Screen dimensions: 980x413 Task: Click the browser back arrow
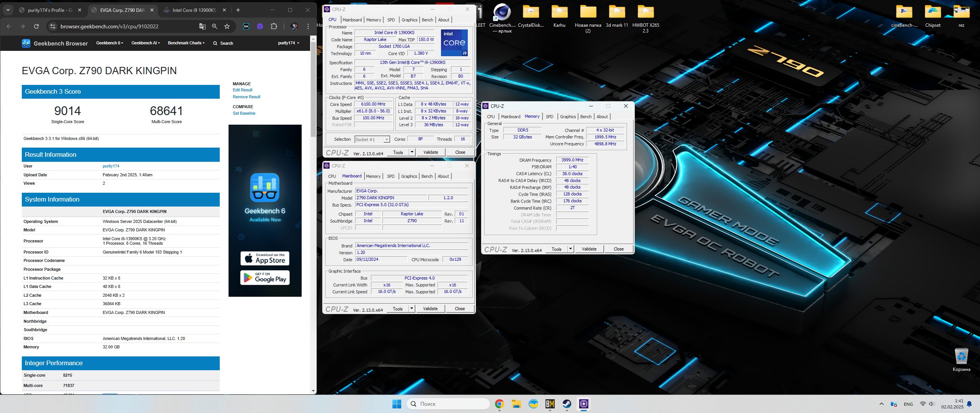9,26
